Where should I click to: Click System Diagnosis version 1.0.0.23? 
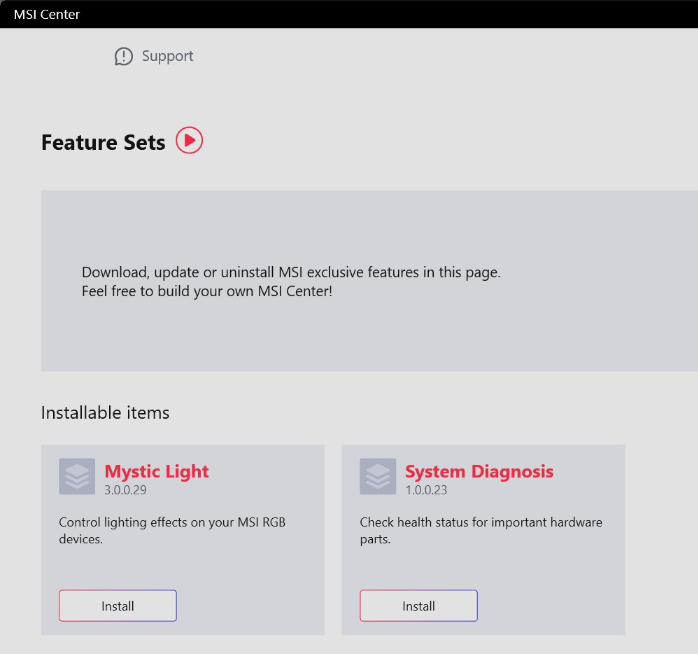pos(427,490)
